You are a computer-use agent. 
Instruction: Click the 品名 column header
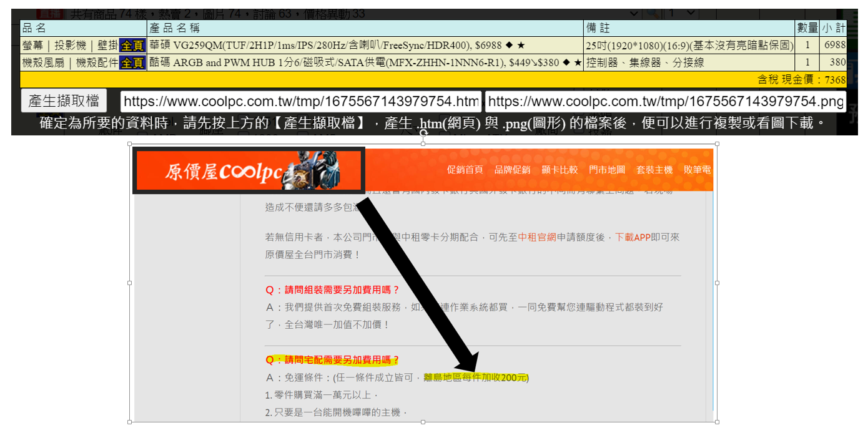tap(84, 29)
